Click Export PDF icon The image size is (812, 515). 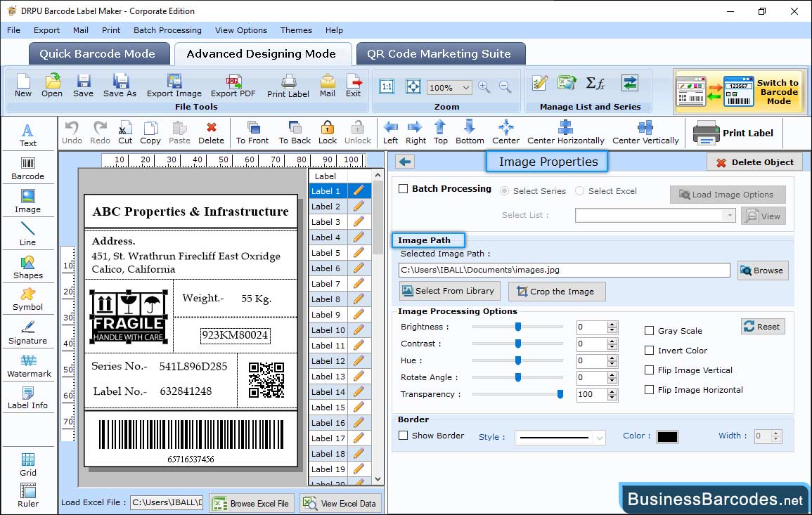233,86
